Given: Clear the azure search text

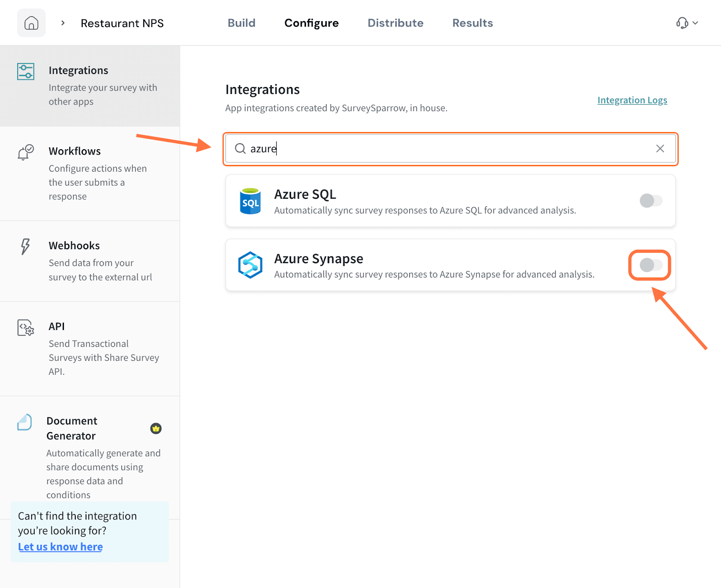Looking at the screenshot, I should pyautogui.click(x=660, y=149).
